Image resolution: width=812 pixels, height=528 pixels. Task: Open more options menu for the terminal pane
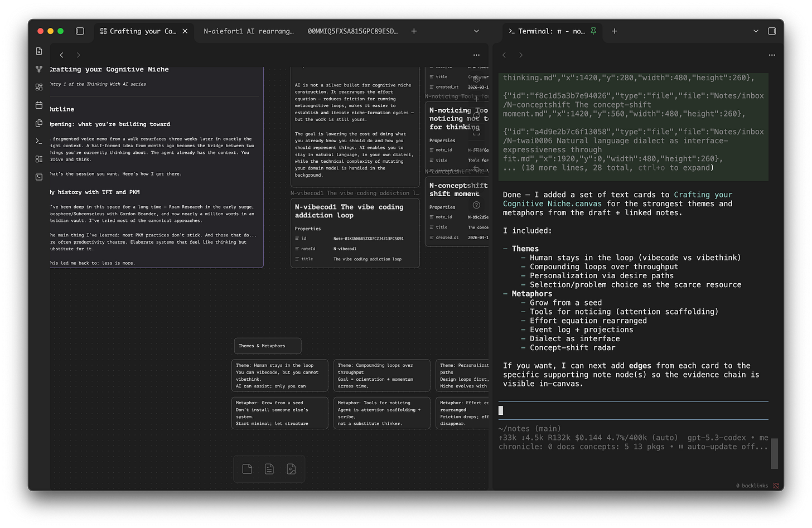click(x=772, y=55)
